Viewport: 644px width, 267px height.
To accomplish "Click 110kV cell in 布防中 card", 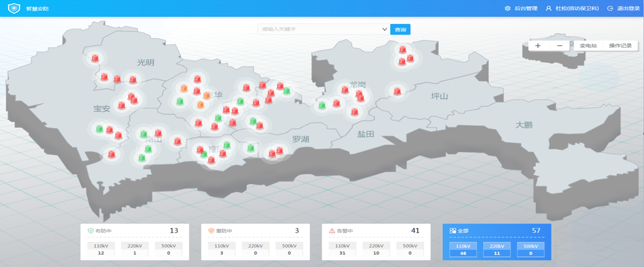I will coord(101,249).
